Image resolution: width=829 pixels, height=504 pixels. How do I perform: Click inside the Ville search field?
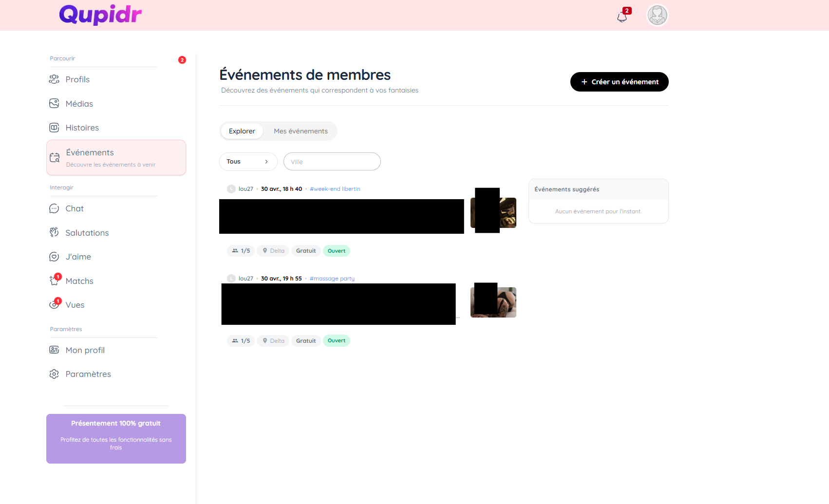click(332, 161)
